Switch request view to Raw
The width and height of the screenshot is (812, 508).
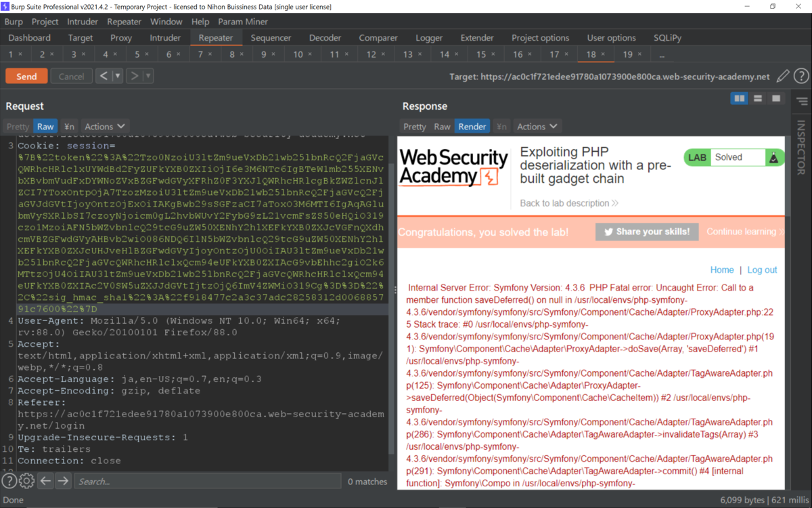point(45,127)
